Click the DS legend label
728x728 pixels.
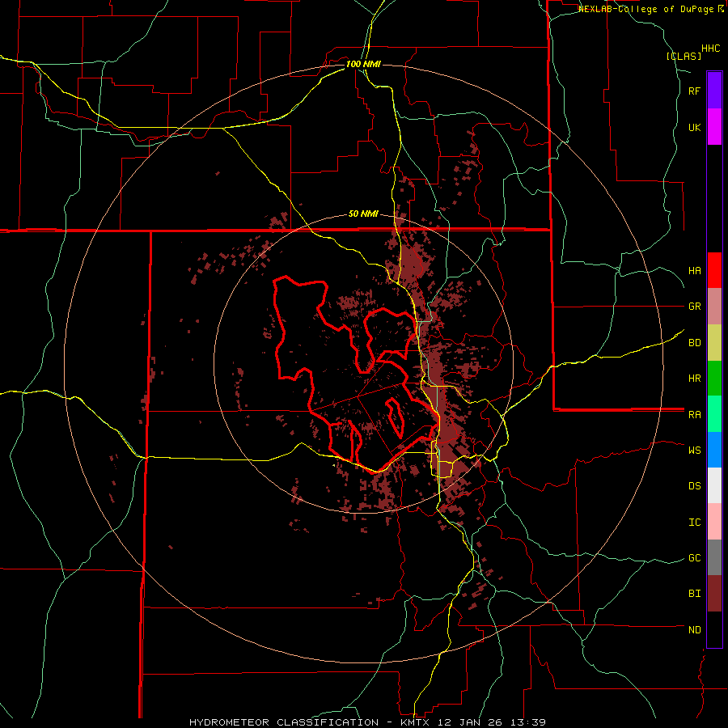point(694,486)
